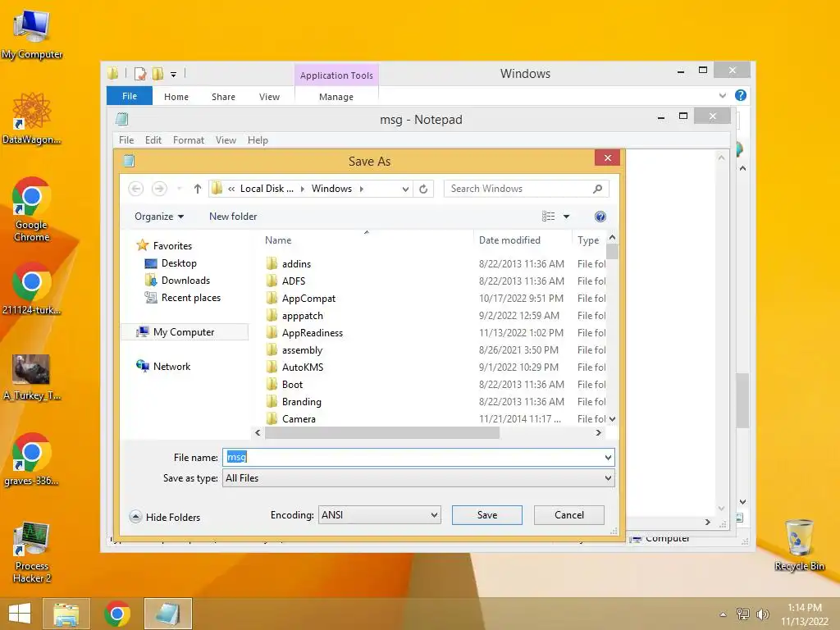Select Recent places in Favorites
Viewport: 840px width, 630px height.
tap(190, 297)
